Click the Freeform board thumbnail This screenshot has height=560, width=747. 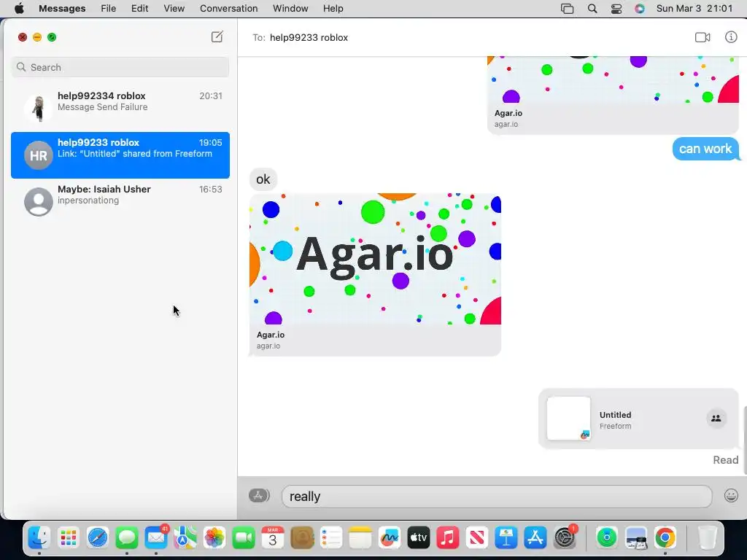click(x=568, y=419)
